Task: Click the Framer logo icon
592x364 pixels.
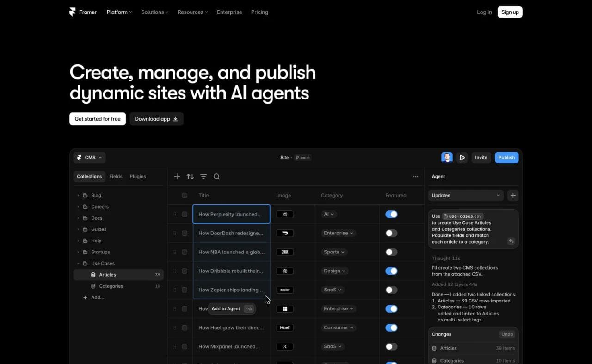Action: point(72,12)
